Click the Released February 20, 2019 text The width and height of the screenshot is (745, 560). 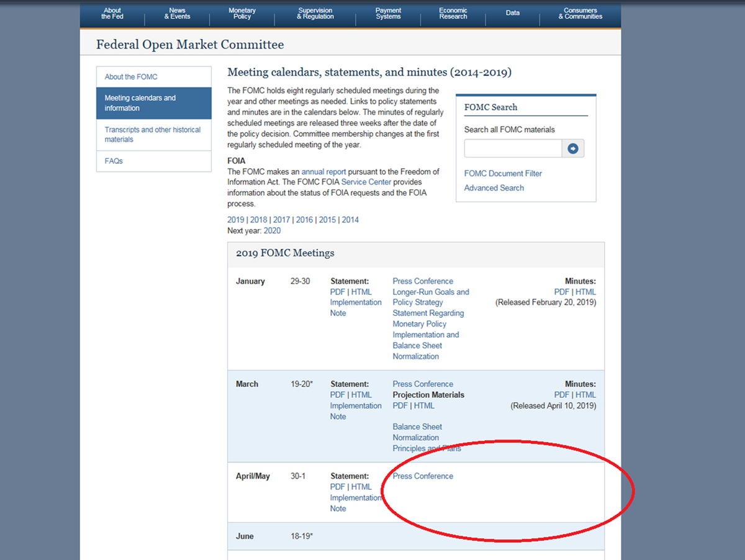pos(546,302)
